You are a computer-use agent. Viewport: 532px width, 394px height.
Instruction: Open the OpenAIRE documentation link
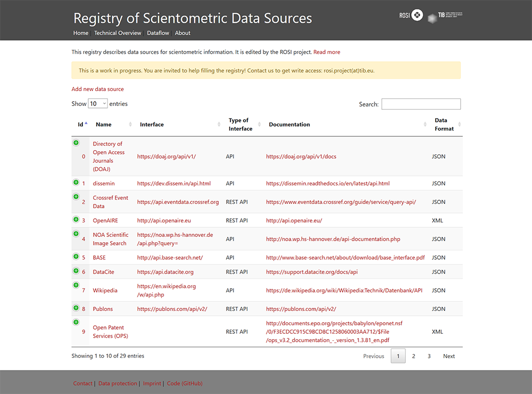pos(294,220)
